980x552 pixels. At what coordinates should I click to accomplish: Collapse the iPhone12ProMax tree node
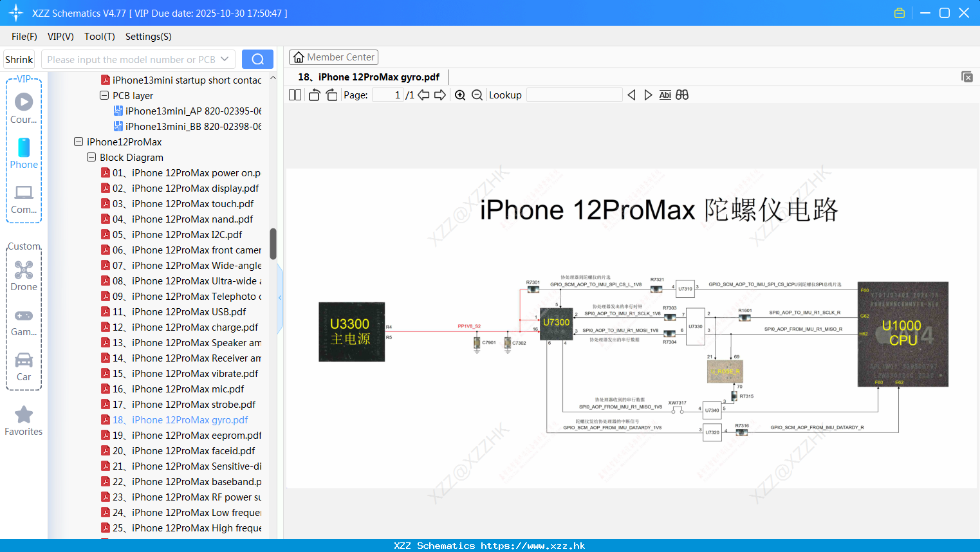[x=79, y=142]
